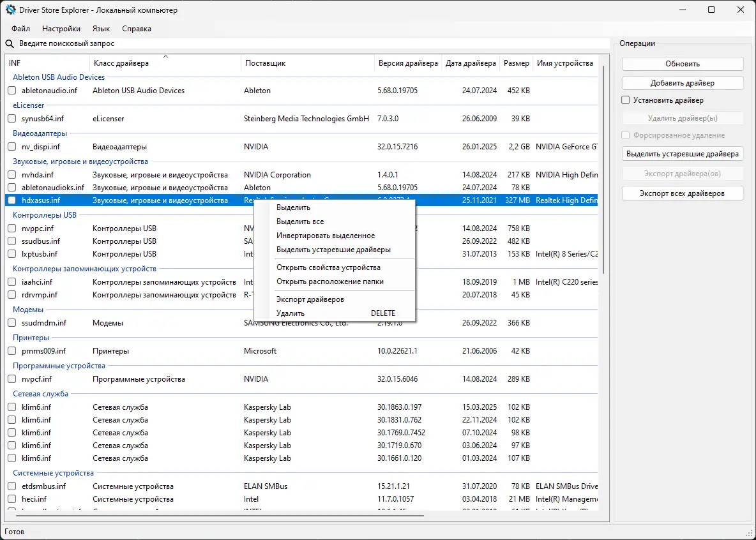Check the nvppc.inf row checkbox
Viewport: 756px width, 540px height.
point(12,228)
